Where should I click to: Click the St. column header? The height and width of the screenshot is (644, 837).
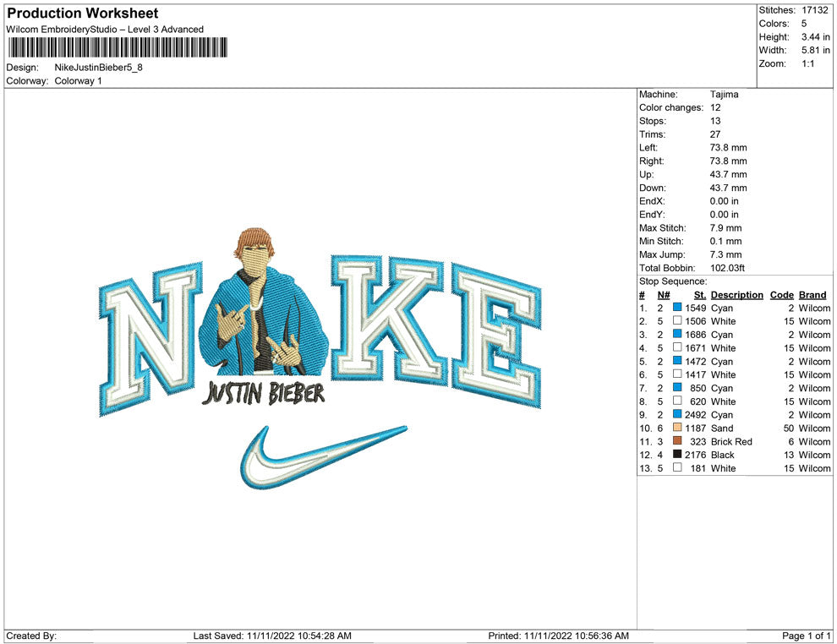(x=700, y=294)
